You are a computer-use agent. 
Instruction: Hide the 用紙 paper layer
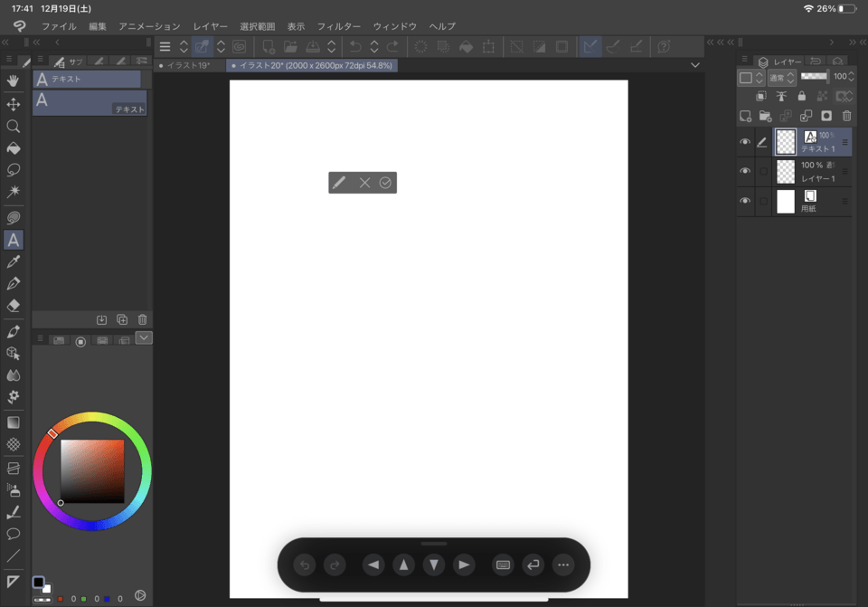[745, 201]
